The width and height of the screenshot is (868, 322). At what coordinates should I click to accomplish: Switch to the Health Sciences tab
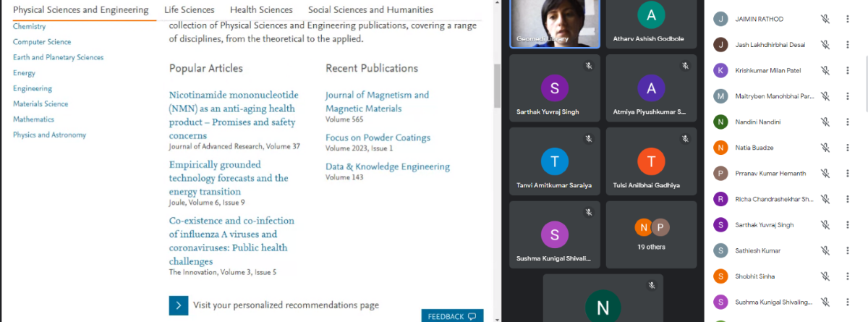[x=261, y=10]
